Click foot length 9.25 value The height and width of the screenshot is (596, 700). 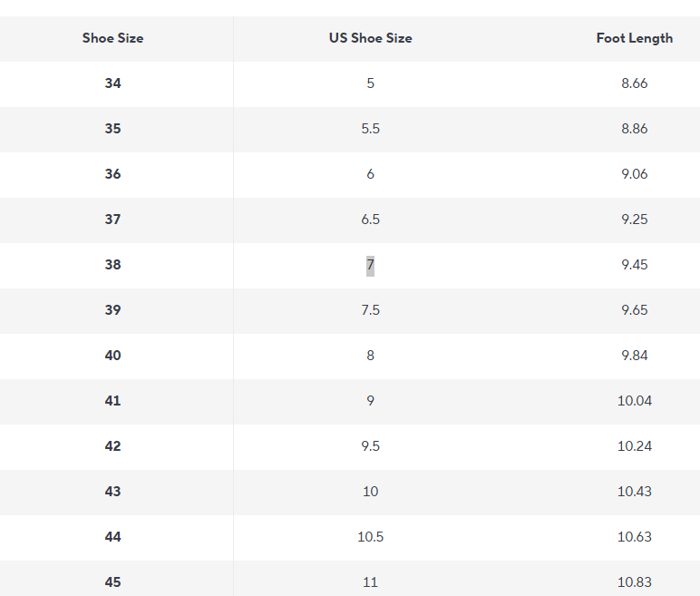click(634, 220)
